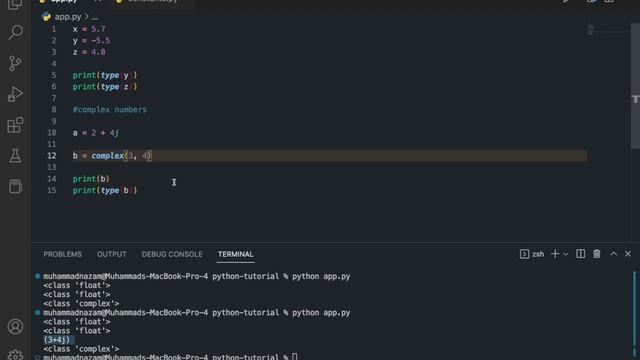Click breadcrumb ellipsis after app.py
This screenshot has width=640, height=360.
[x=95, y=17]
